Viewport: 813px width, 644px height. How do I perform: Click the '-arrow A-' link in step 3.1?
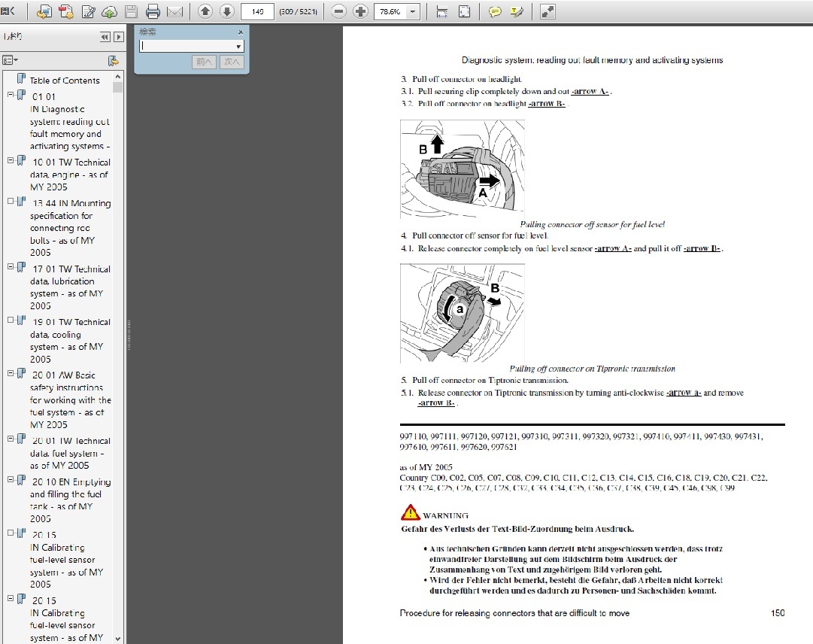point(590,91)
